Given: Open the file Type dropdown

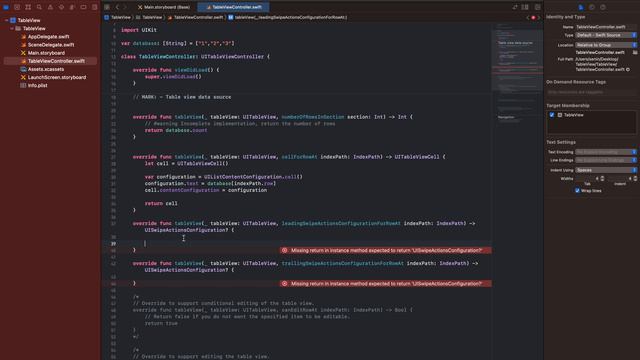Looking at the screenshot, I should [x=606, y=35].
